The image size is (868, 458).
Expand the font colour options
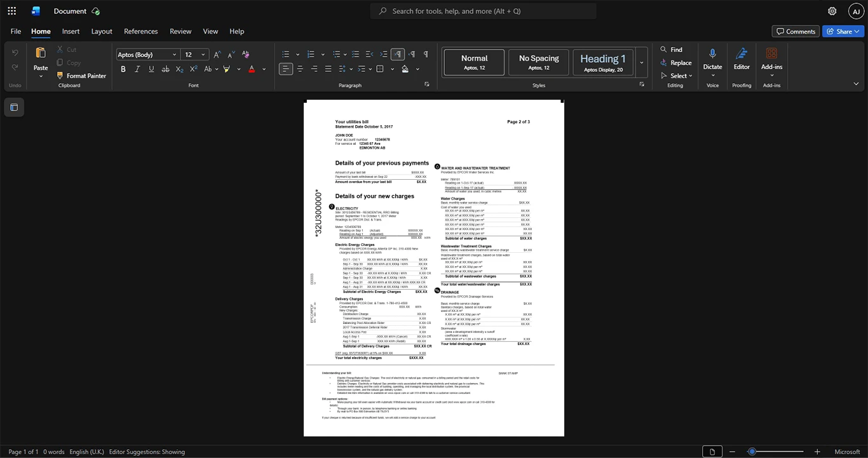pos(264,69)
